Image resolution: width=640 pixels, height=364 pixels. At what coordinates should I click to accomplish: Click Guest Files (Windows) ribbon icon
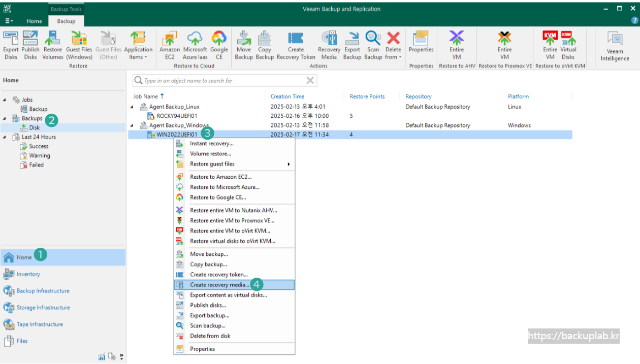point(79,45)
